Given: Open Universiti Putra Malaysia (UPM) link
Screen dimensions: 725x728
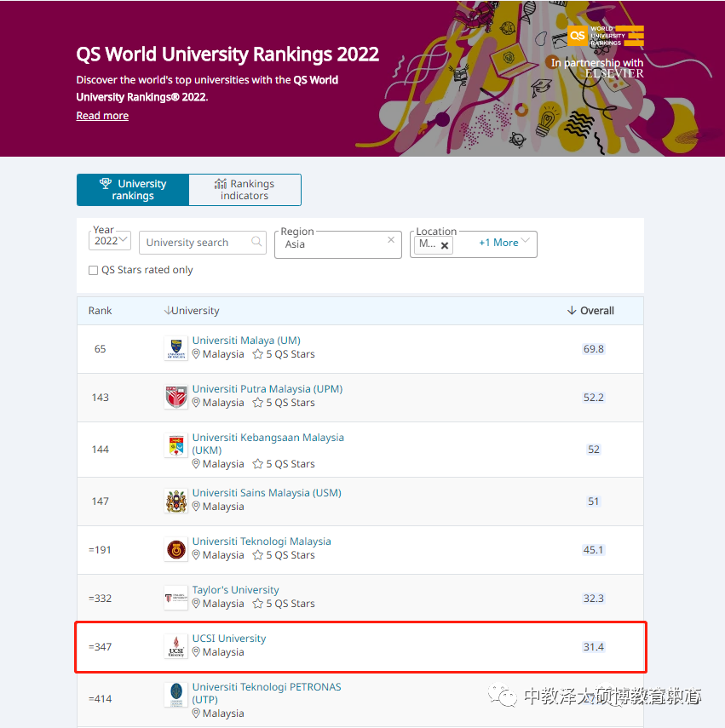Looking at the screenshot, I should point(268,389).
